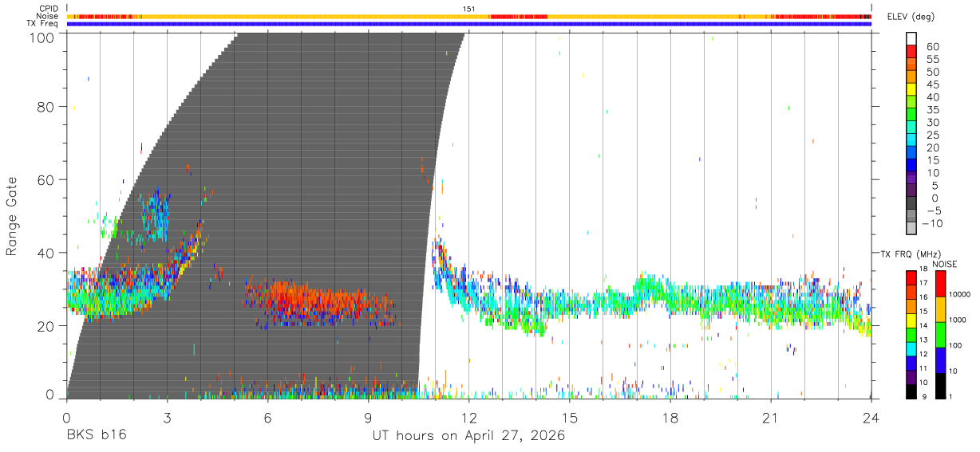Click the NOISE legend title
The height and width of the screenshot is (452, 980).
(944, 264)
